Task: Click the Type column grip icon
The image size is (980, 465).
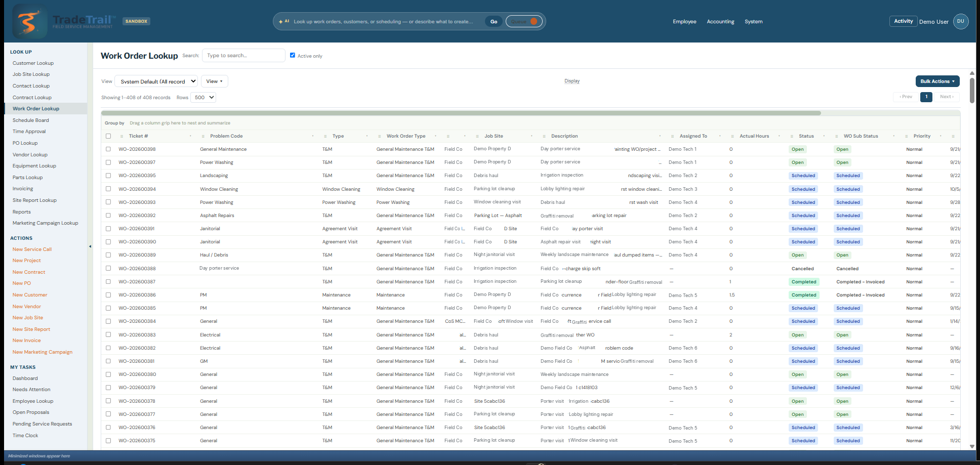Action: point(325,136)
